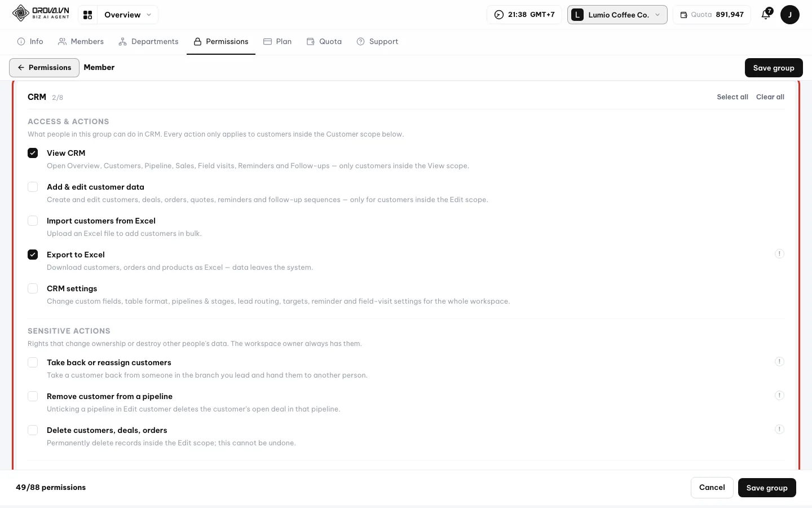Viewport: 812px width, 508px height.
Task: Enable Import customers from Excel
Action: [x=33, y=221]
